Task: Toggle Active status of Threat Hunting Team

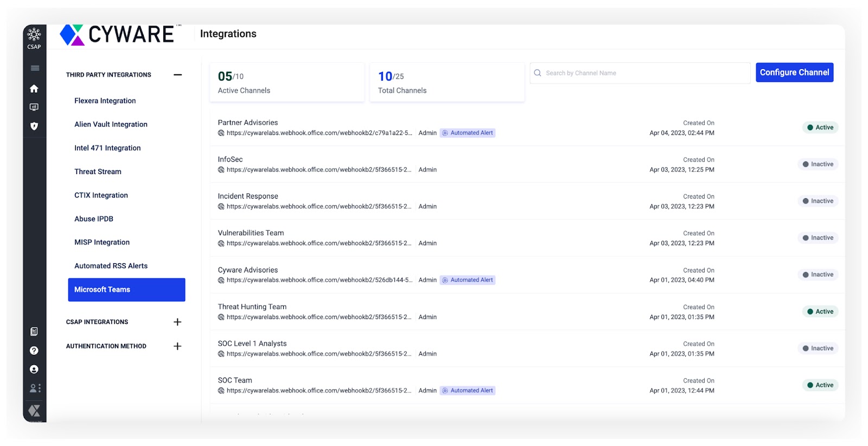Action: click(820, 311)
